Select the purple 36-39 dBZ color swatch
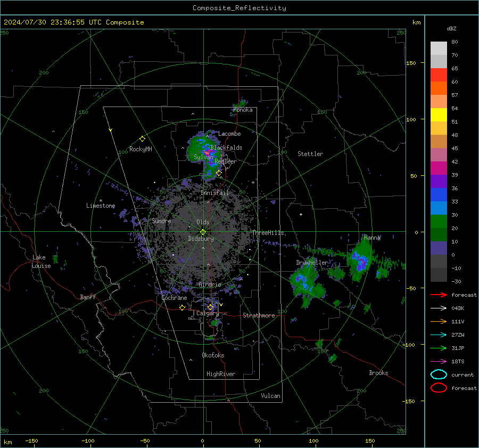The width and height of the screenshot is (479, 448). coord(439,182)
